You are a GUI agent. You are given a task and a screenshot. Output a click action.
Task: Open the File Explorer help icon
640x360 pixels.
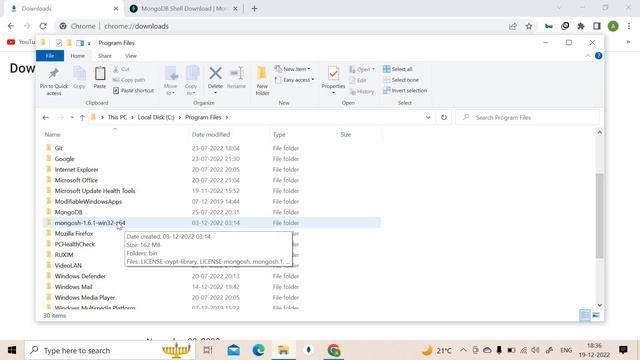598,56
